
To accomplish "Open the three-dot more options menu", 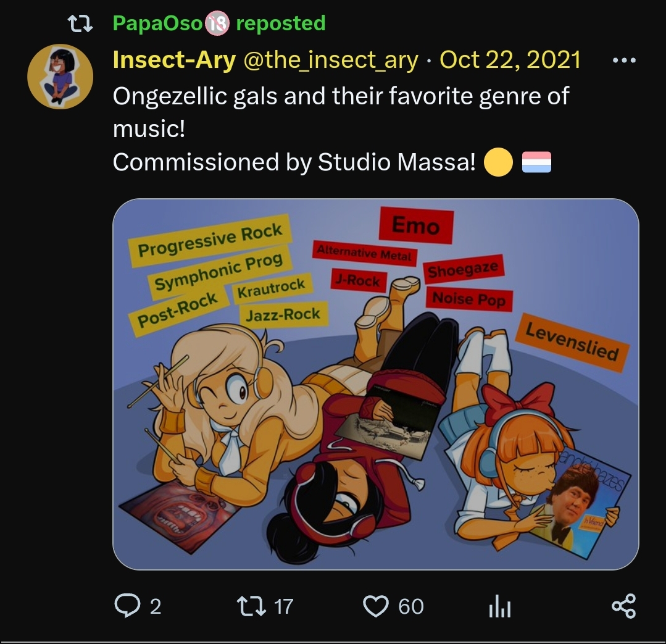I will tap(623, 61).
